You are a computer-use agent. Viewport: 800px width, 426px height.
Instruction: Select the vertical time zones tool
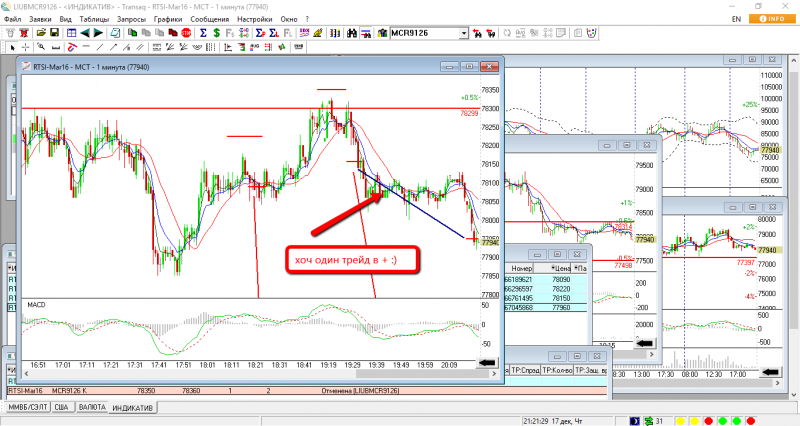coord(210,47)
